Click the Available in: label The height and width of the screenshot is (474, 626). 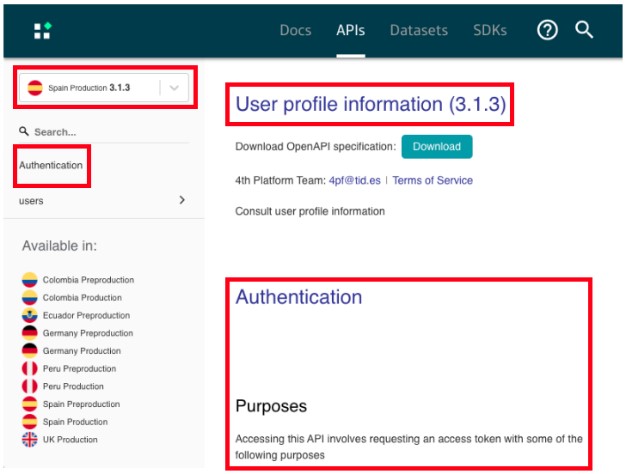click(59, 246)
